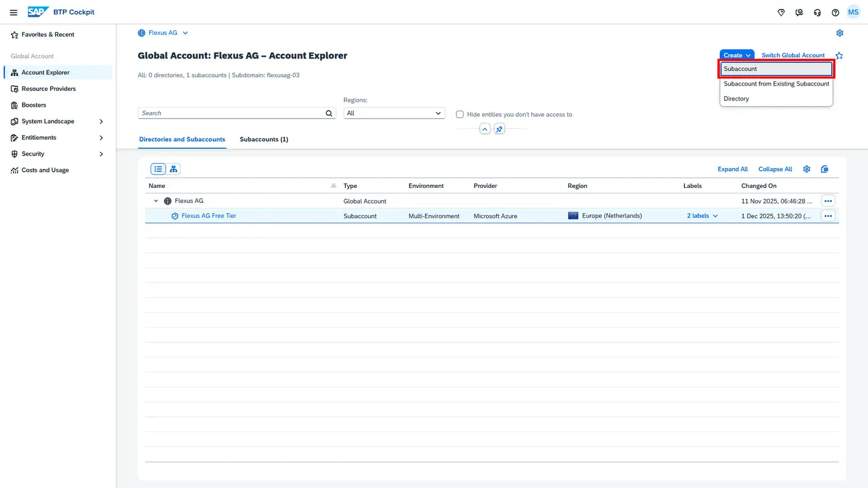This screenshot has height=488, width=868.
Task: Open table settings gear icon
Action: pyautogui.click(x=807, y=169)
